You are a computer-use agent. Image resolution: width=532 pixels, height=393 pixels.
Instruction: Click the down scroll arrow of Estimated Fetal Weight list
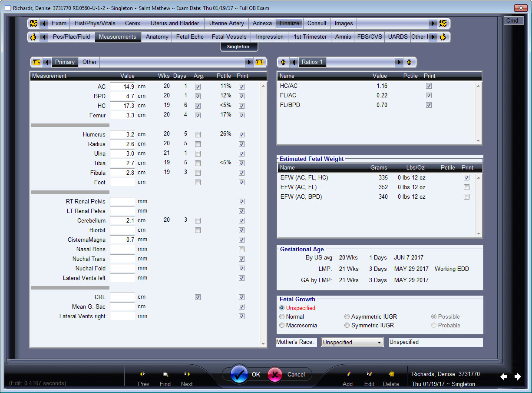click(x=479, y=234)
